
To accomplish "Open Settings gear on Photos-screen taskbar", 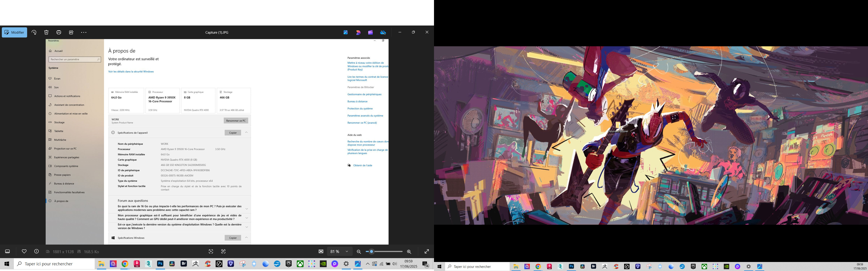I will click(346, 264).
